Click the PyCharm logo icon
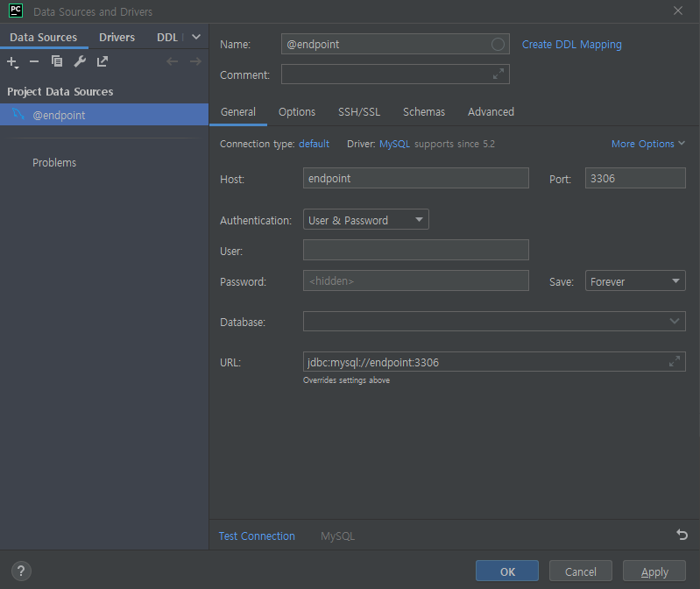Image resolution: width=700 pixels, height=589 pixels. pyautogui.click(x=16, y=11)
